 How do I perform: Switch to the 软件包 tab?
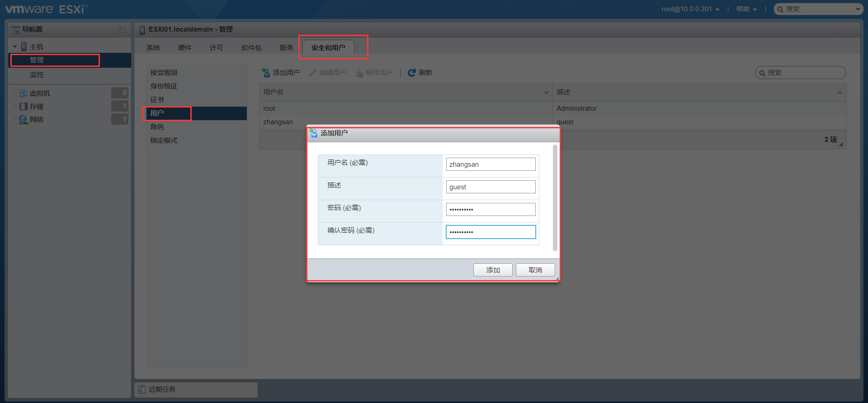(x=251, y=47)
